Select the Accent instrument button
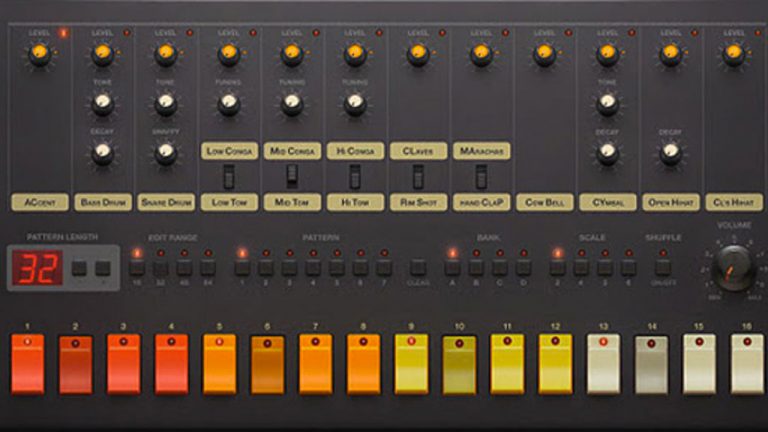The width and height of the screenshot is (768, 432). click(x=40, y=202)
